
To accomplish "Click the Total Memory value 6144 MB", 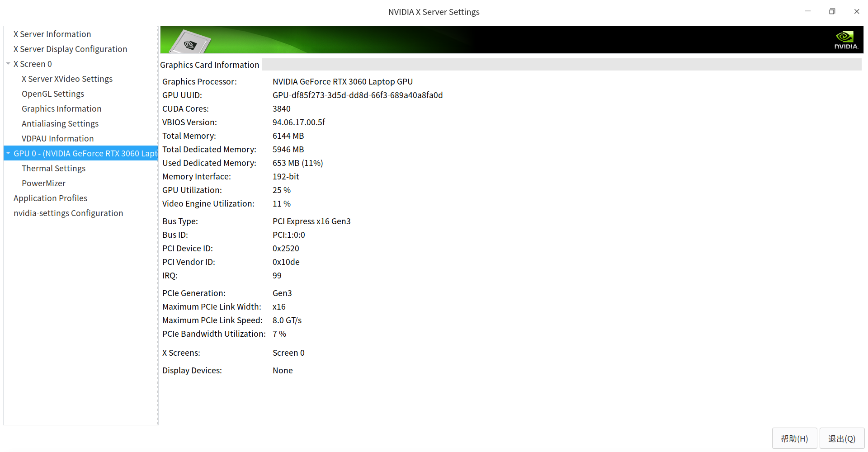I will click(x=288, y=136).
